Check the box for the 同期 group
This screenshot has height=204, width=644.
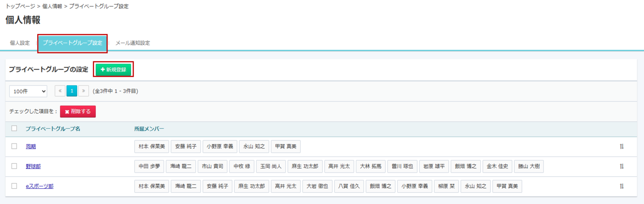point(14,146)
